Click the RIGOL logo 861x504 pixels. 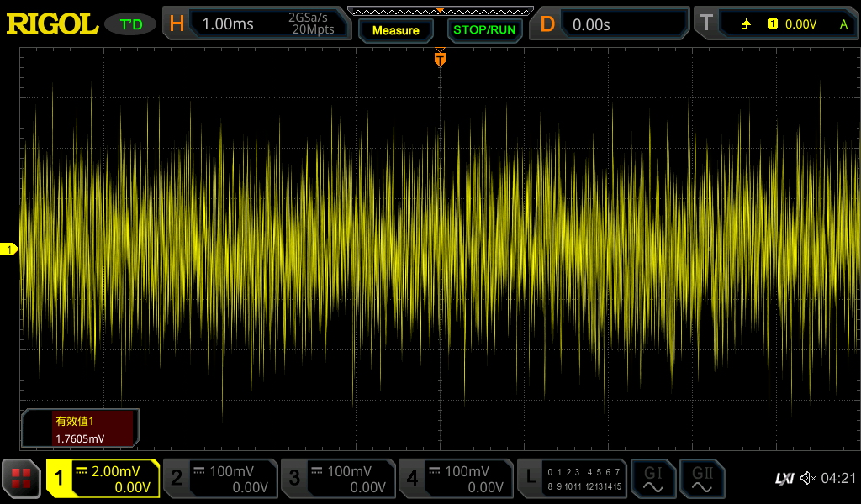(x=52, y=24)
